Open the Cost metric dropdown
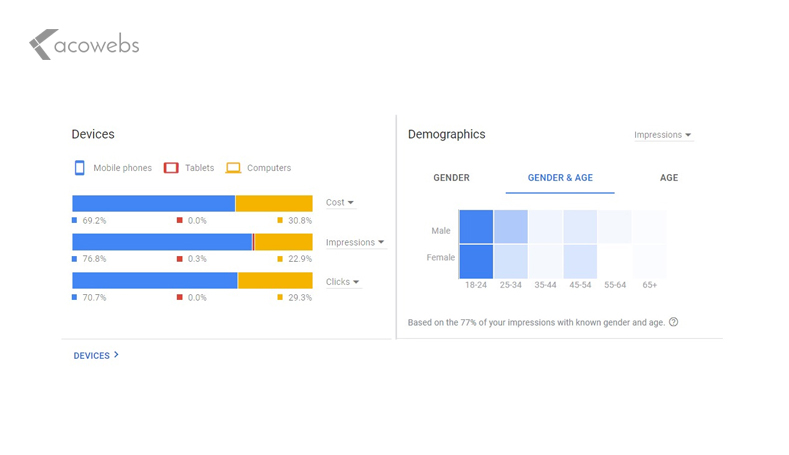The height and width of the screenshot is (455, 789). [340, 202]
